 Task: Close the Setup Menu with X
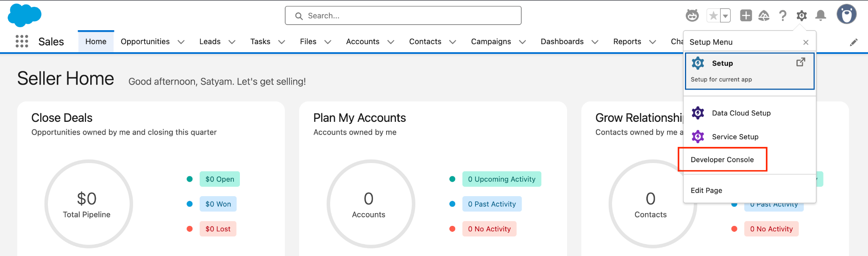(806, 42)
